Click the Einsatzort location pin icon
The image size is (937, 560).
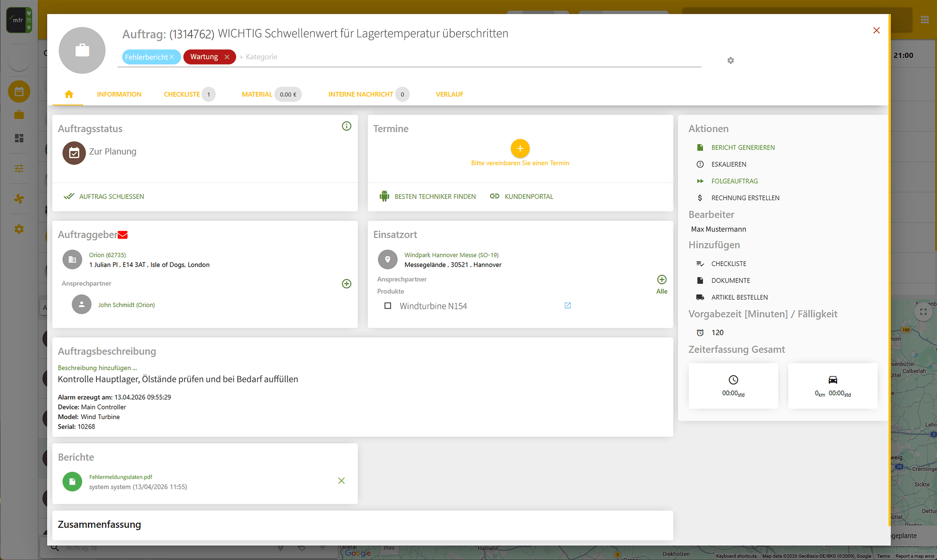click(388, 260)
